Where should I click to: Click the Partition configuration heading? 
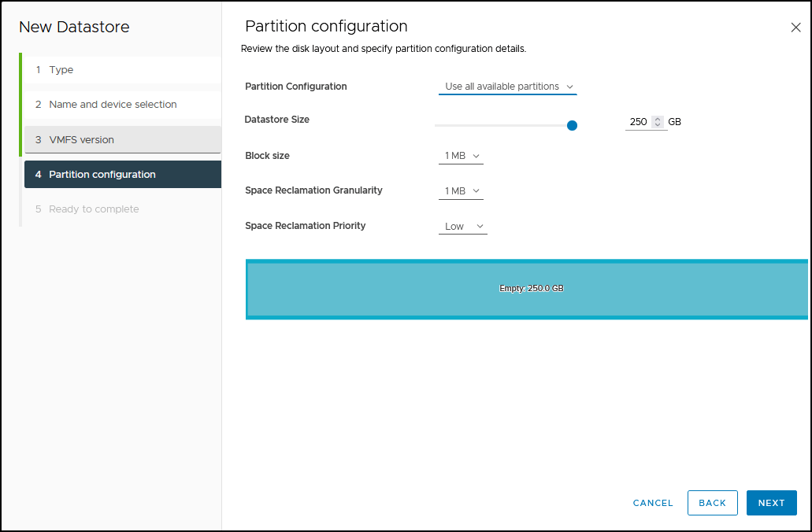click(326, 26)
